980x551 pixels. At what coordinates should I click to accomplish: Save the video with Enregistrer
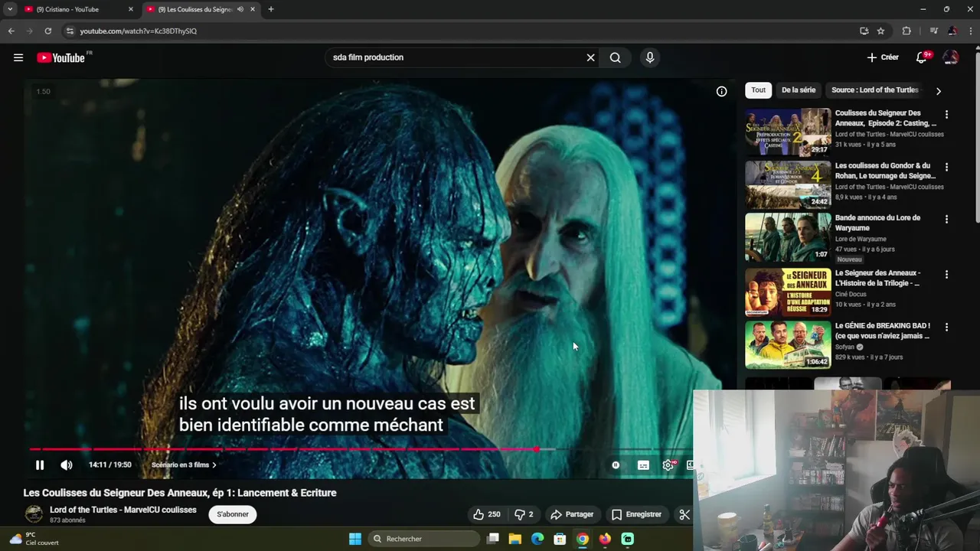click(635, 514)
